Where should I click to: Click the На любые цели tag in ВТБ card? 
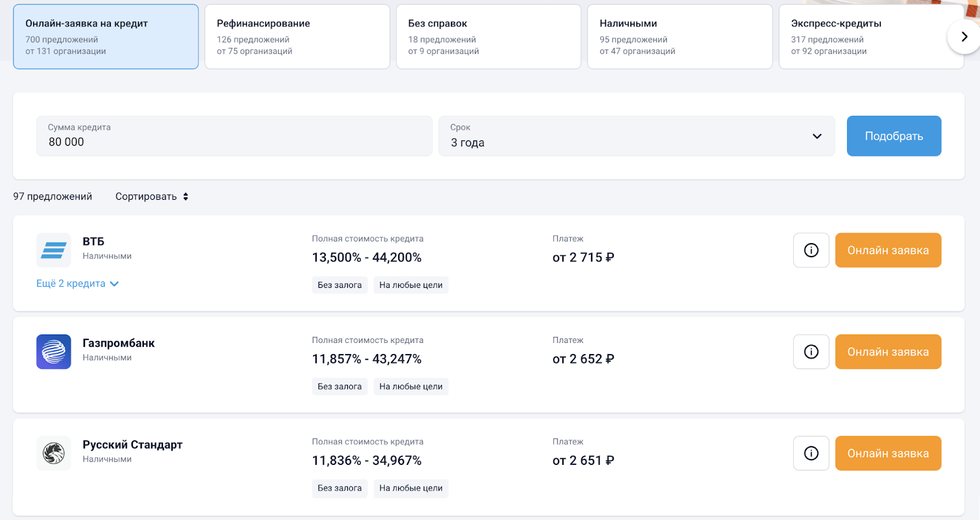tap(410, 285)
